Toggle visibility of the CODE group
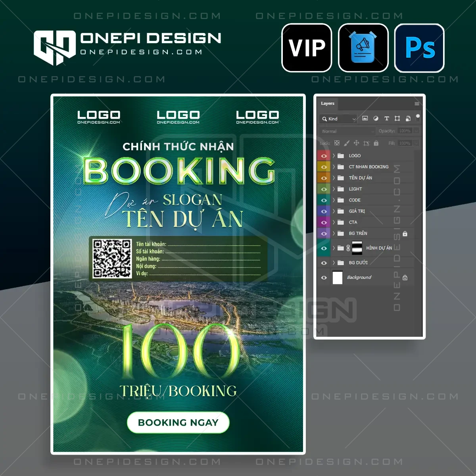The height and width of the screenshot is (476, 476). [x=324, y=200]
